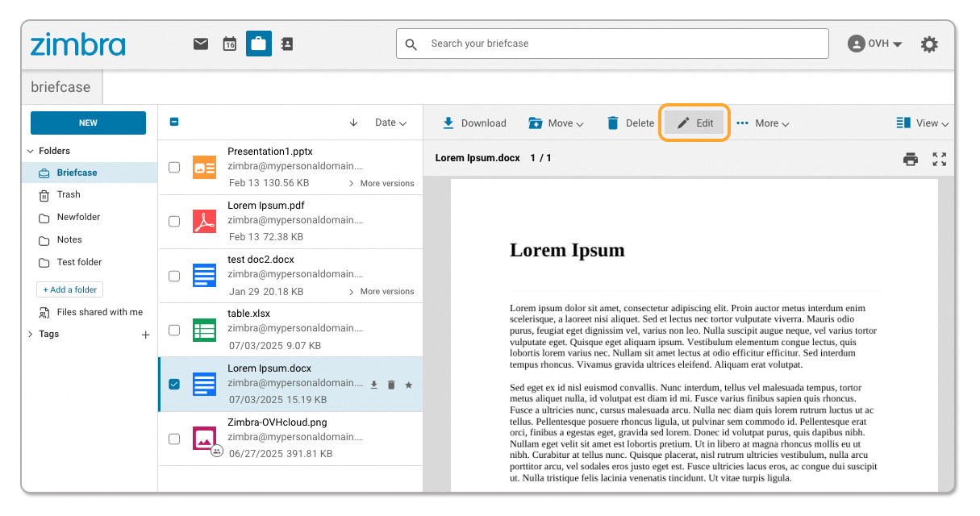Click the highlighted Edit button
Image resolution: width=980 pixels, height=516 pixels.
point(694,123)
